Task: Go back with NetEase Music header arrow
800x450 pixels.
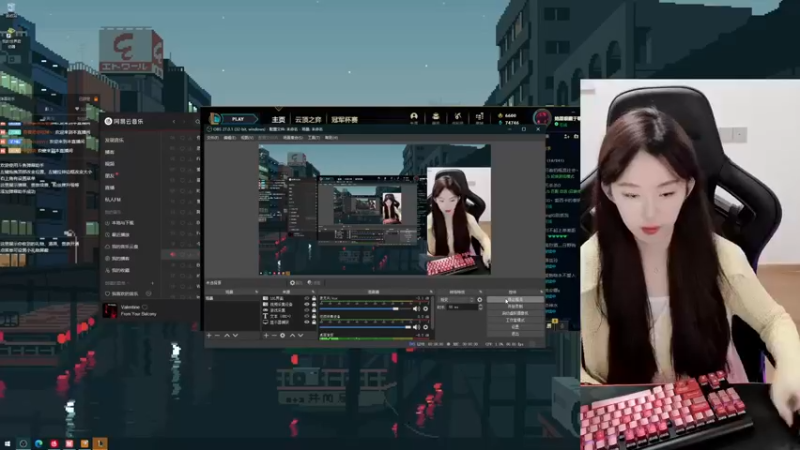Action: (x=173, y=121)
